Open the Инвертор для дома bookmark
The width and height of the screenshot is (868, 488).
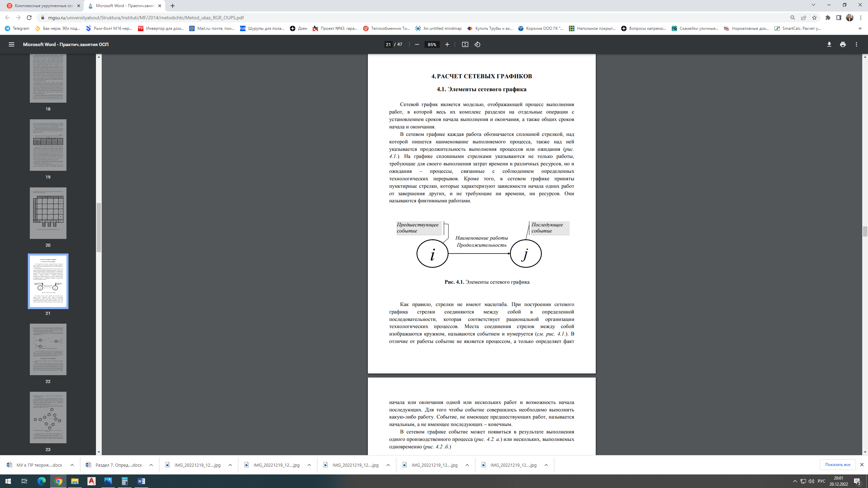tap(161, 28)
